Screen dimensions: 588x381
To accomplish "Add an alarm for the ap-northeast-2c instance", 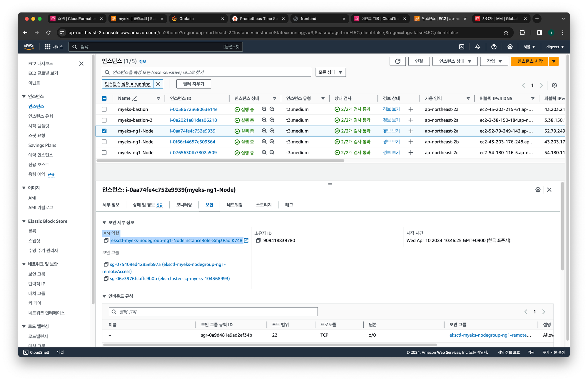I will point(411,152).
